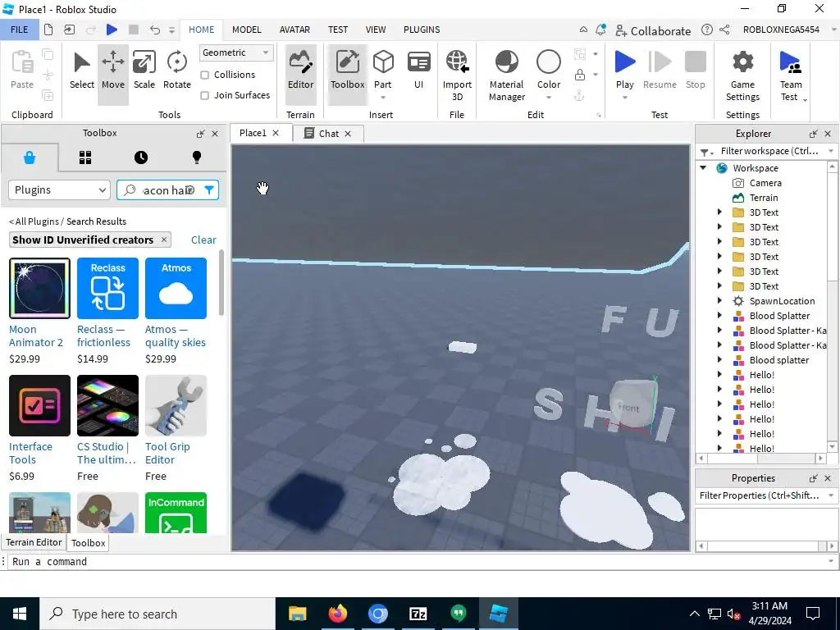Open the Moon Animator 2 plugin link
840x630 pixels.
36,336
